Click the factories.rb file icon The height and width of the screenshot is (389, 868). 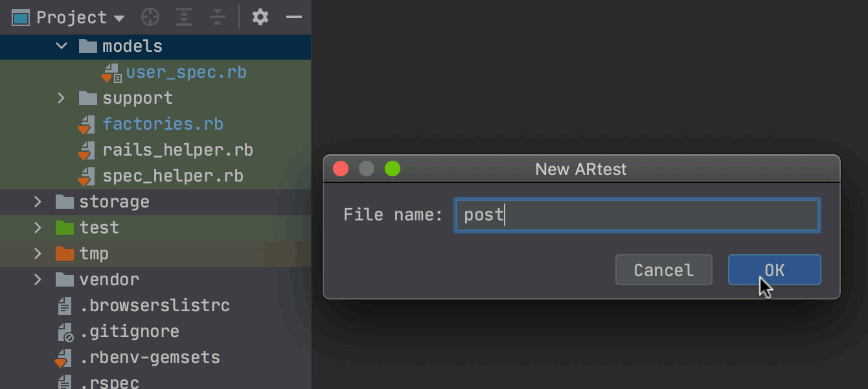[x=87, y=124]
